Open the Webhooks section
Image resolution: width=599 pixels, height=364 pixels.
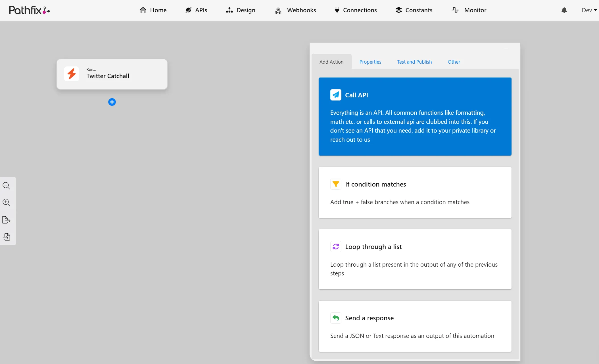(295, 10)
